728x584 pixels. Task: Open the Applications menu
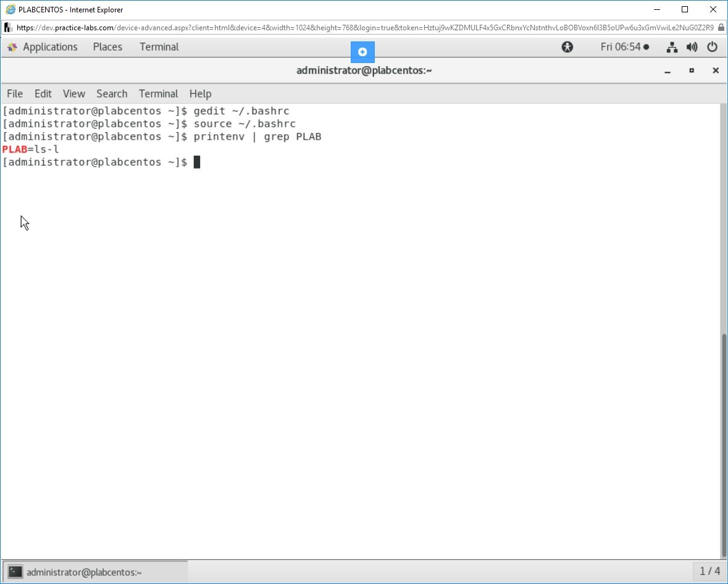tap(50, 47)
